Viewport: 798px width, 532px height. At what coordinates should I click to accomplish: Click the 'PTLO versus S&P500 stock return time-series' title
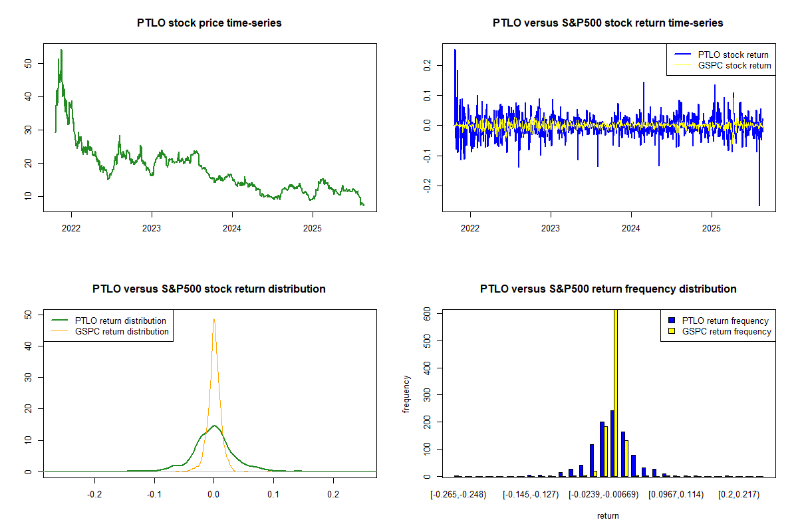(x=608, y=23)
